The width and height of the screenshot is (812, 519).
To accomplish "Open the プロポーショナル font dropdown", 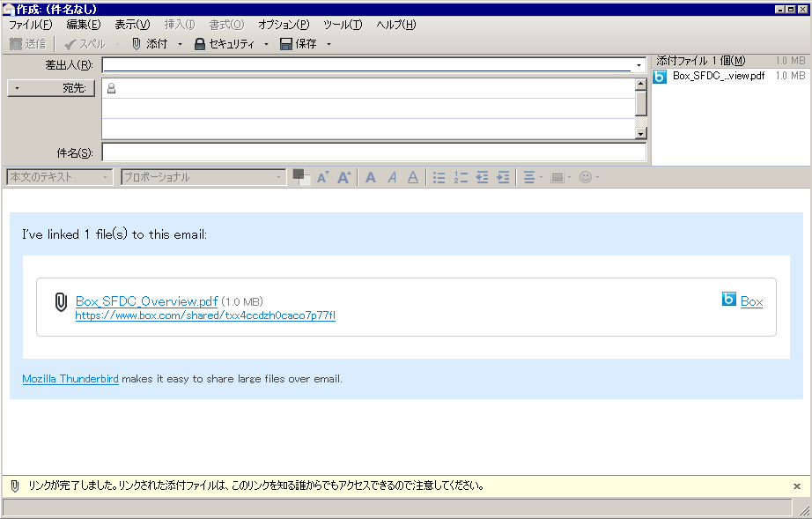I will coord(203,177).
